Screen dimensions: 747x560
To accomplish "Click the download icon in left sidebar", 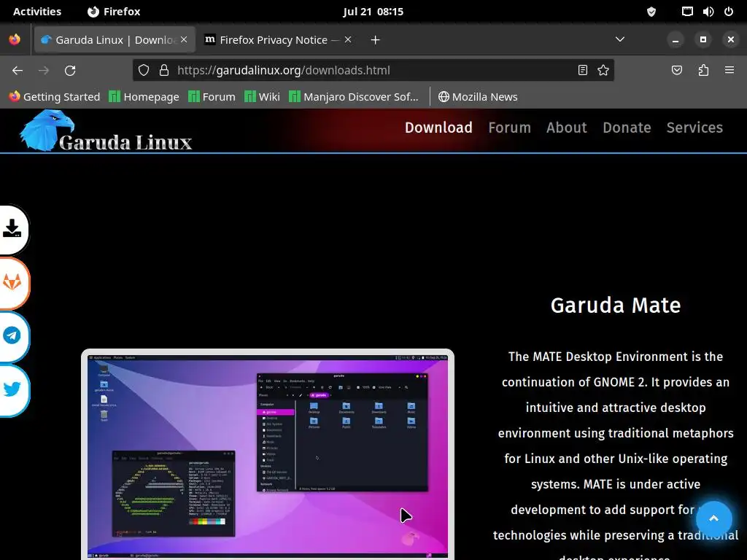I will [x=12, y=229].
